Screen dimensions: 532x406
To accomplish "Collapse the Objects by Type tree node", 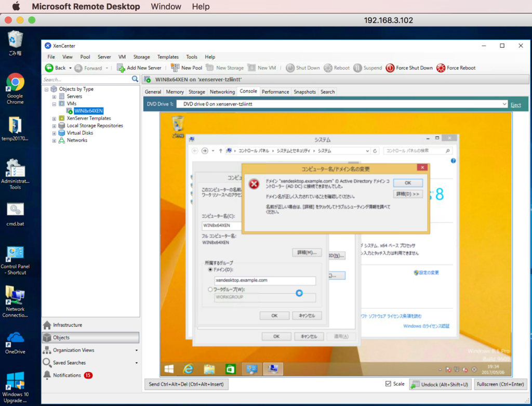I will 46,89.
